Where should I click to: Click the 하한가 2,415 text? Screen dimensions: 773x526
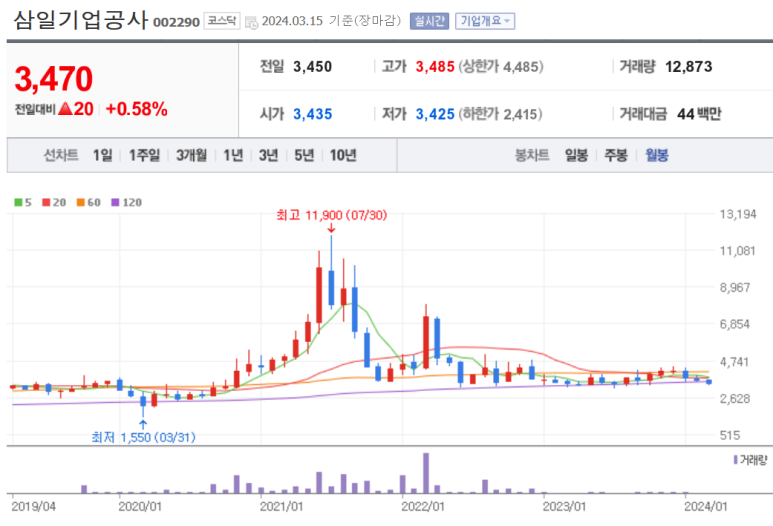(500, 114)
